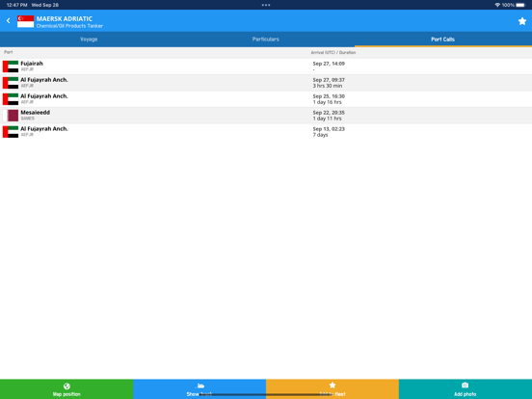532x399 pixels.
Task: Click arrival time Sep 27, 14:09
Action: pyautogui.click(x=329, y=64)
